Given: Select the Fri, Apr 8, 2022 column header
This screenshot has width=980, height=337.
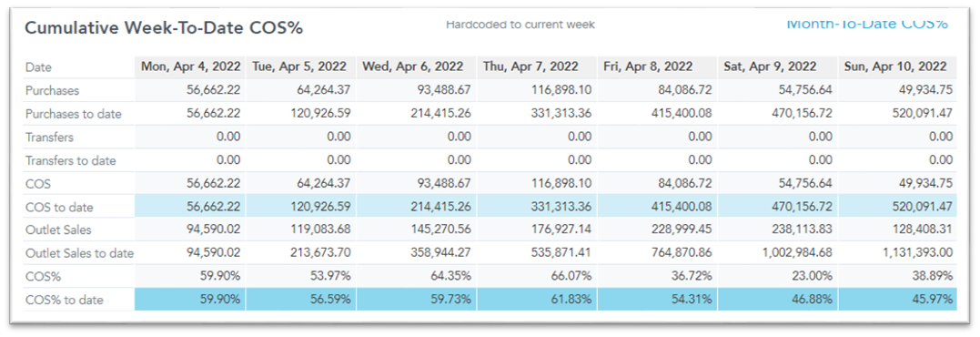Looking at the screenshot, I should tap(658, 66).
